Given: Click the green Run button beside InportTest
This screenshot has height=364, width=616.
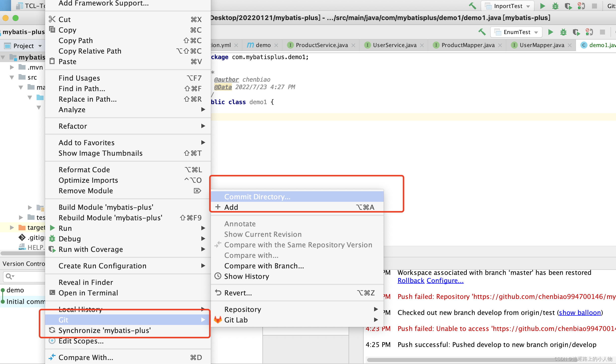Looking at the screenshot, I should 542,6.
